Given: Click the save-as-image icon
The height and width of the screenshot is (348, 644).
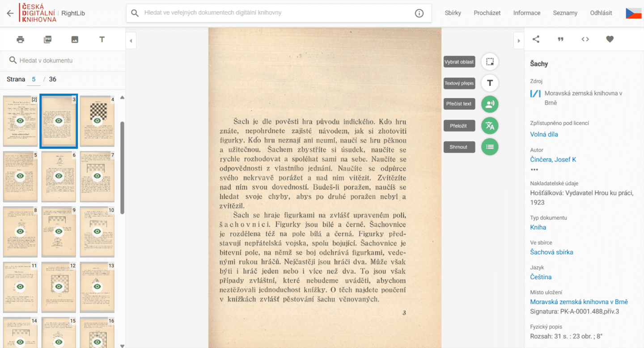Looking at the screenshot, I should click(75, 39).
